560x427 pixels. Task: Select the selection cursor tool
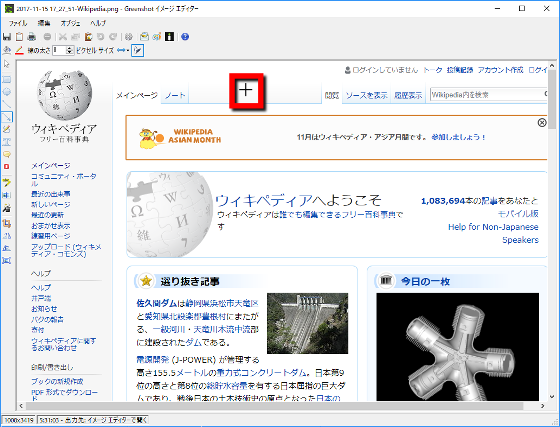click(x=7, y=64)
